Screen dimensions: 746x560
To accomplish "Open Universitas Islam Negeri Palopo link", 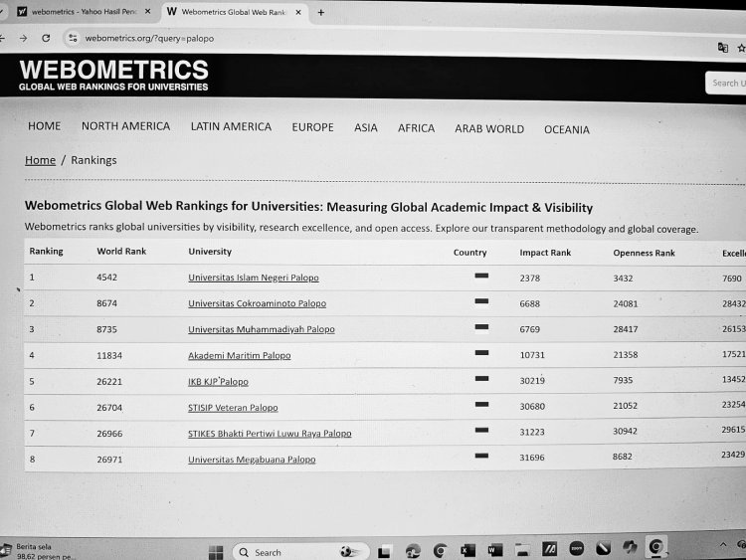I will 254,278.
